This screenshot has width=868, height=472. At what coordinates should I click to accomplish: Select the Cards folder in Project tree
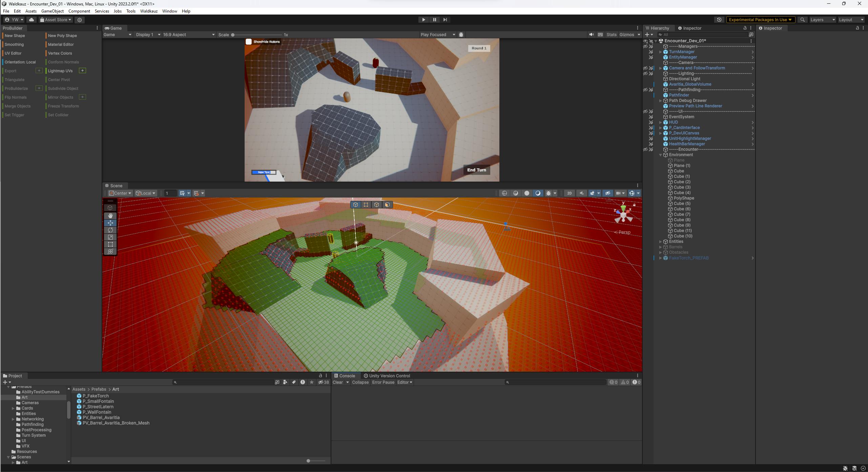27,408
